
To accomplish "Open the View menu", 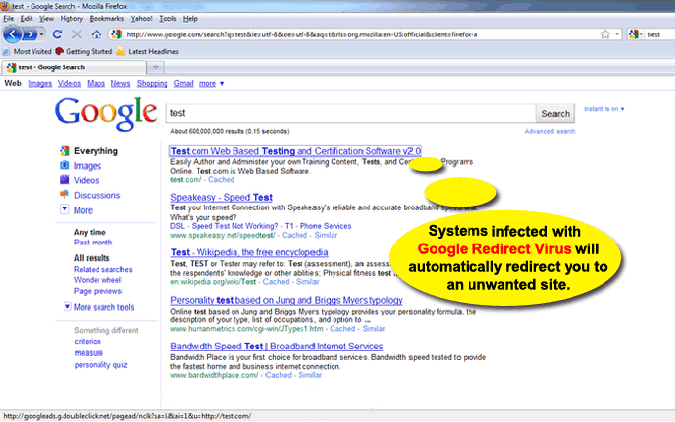I will click(x=46, y=19).
